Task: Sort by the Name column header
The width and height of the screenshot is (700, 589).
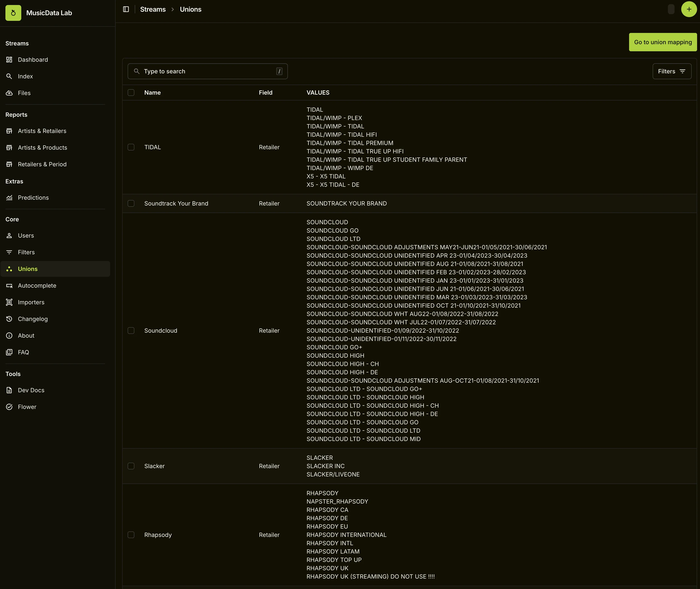Action: (152, 93)
